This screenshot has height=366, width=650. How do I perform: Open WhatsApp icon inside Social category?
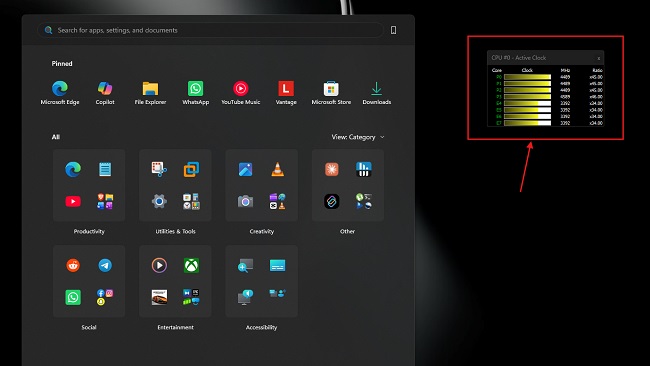point(73,297)
